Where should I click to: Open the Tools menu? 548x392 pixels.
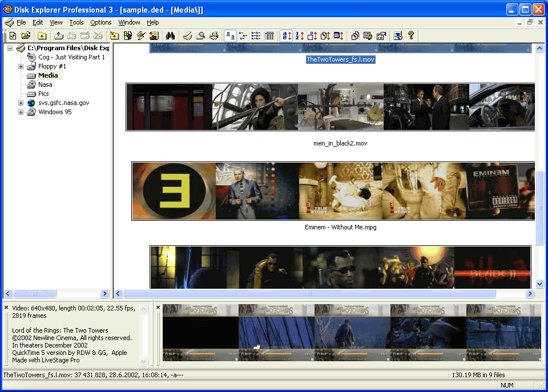tap(76, 22)
